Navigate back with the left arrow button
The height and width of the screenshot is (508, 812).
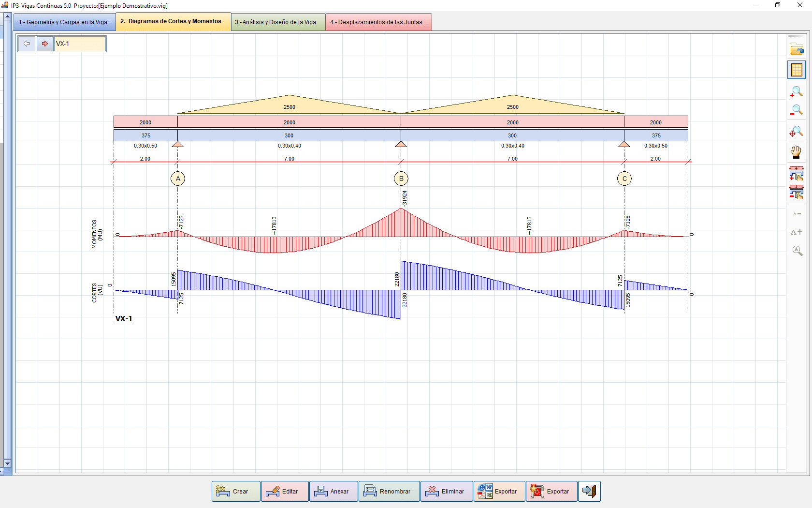27,44
